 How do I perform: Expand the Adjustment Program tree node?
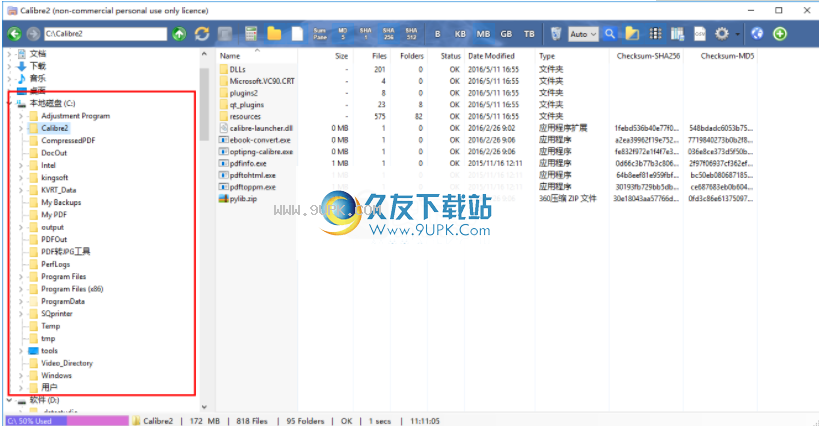tap(21, 116)
